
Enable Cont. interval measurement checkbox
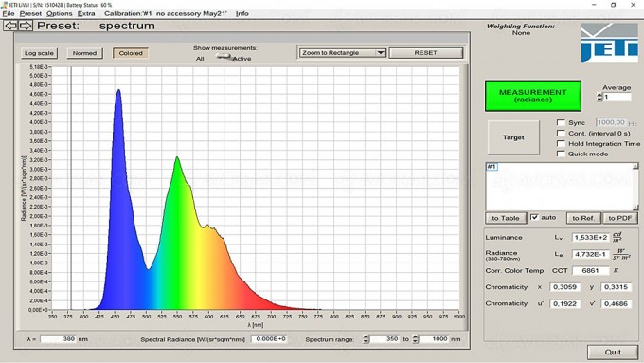point(561,134)
